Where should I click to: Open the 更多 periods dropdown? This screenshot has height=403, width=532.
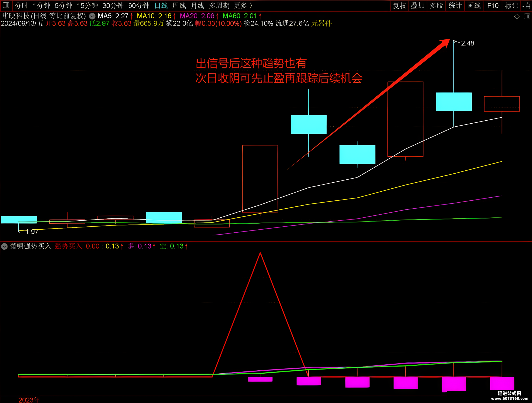click(243, 6)
